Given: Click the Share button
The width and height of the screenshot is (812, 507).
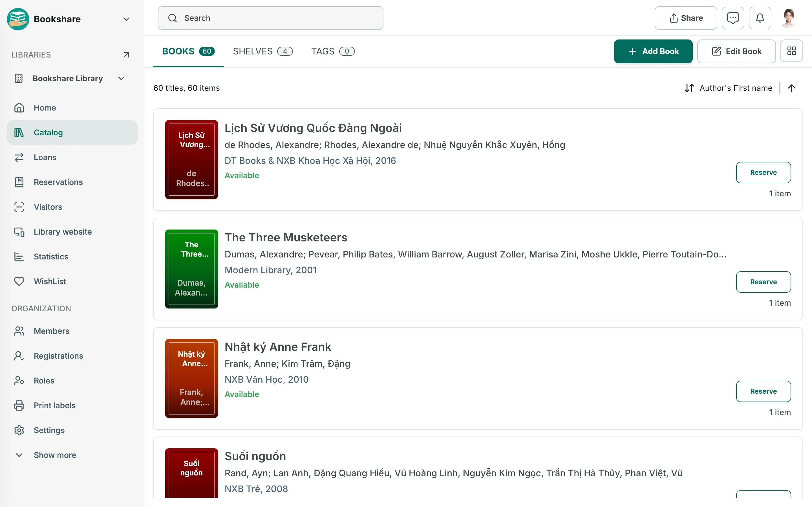Looking at the screenshot, I should coord(686,18).
